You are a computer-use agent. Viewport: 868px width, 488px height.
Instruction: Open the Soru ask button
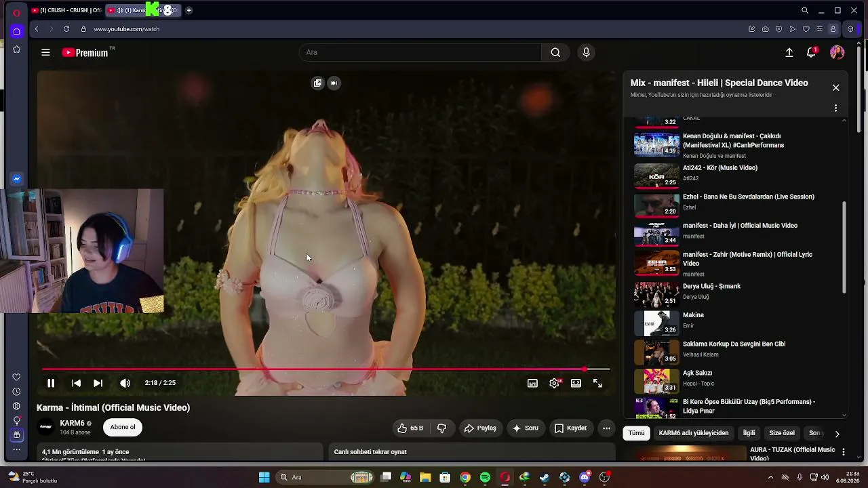(526, 428)
